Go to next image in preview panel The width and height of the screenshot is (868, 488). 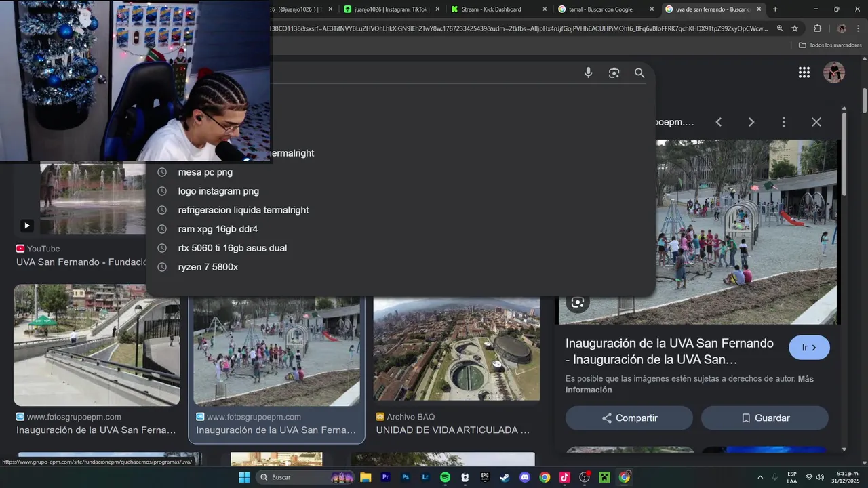click(751, 122)
